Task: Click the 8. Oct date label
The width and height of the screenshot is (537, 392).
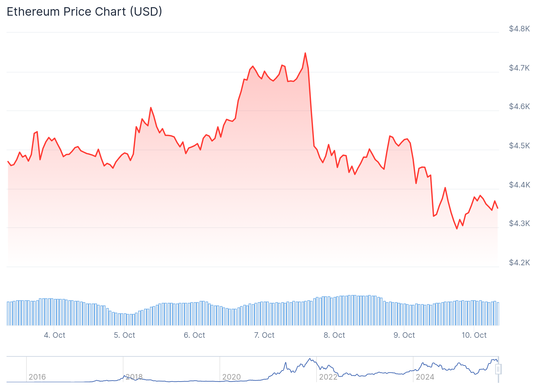Action: click(x=334, y=335)
